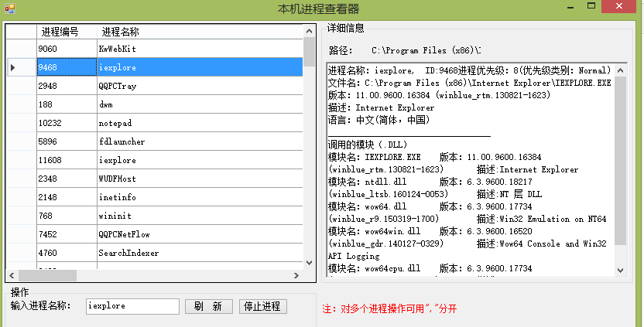Click process list scroll right arrow
The image size is (644, 327).
tap(296, 275)
